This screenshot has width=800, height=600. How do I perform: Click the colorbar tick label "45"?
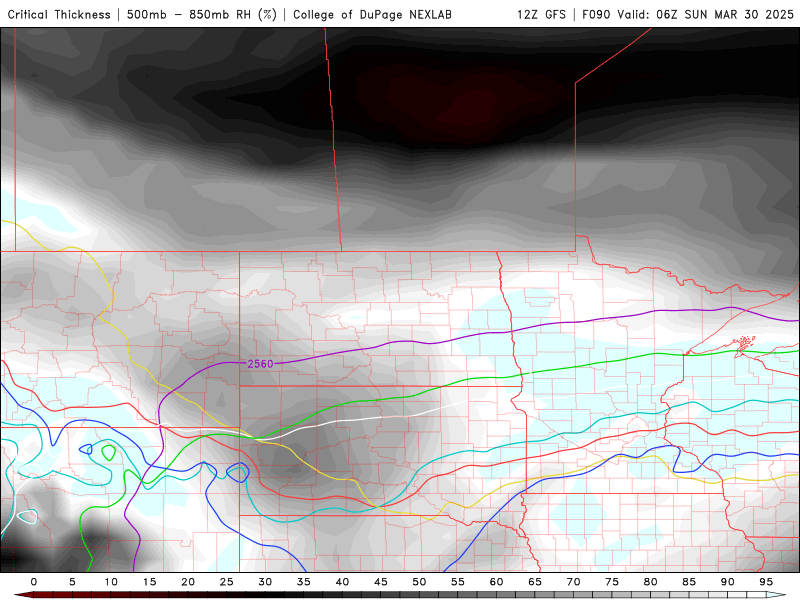(x=381, y=582)
